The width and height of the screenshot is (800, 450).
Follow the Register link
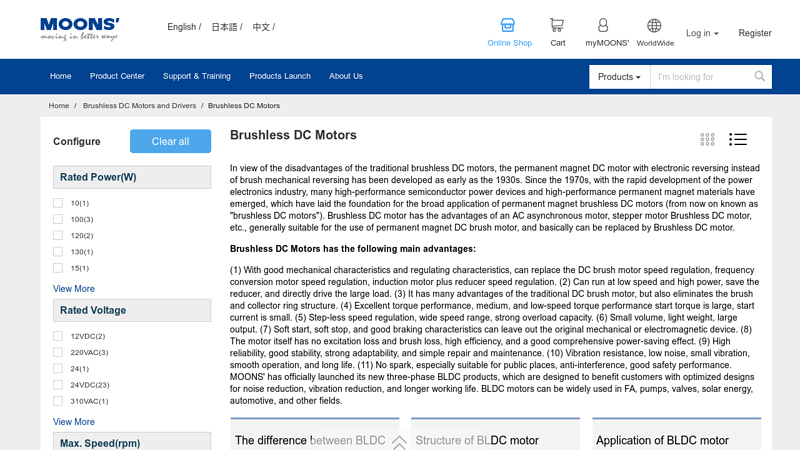[x=754, y=33]
